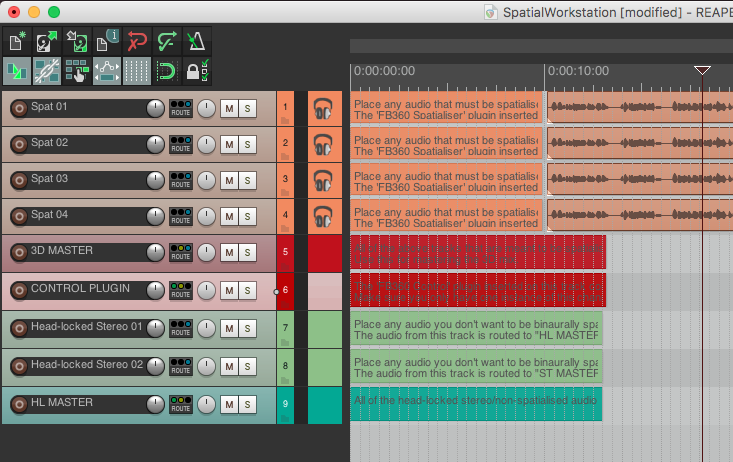Image resolution: width=733 pixels, height=462 pixels.
Task: Open routing for the Spat 03 track
Action: click(x=181, y=180)
